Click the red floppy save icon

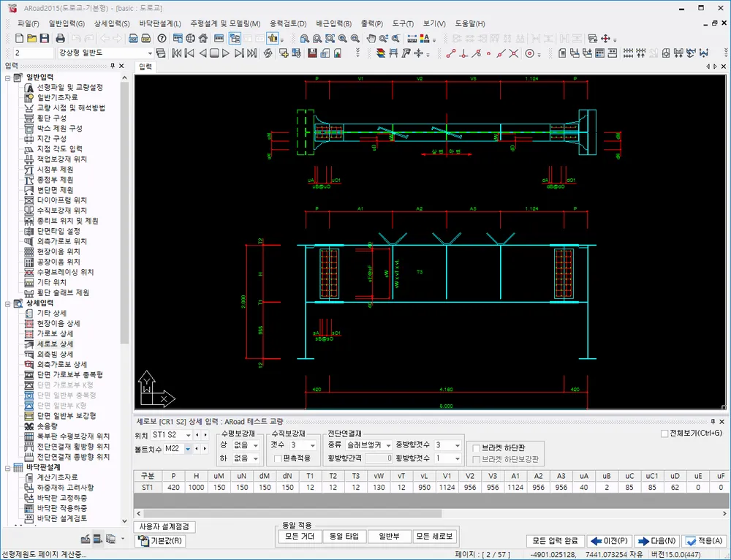click(x=312, y=53)
